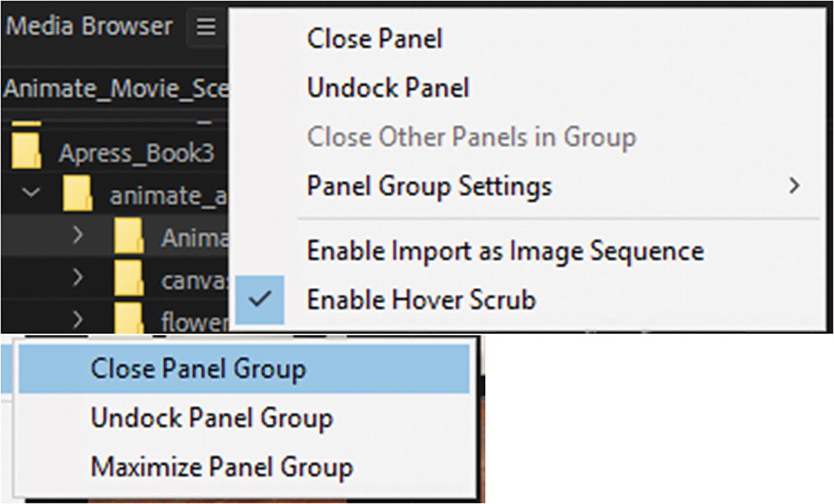Select Maximize Panel Group

pyautogui.click(x=221, y=467)
